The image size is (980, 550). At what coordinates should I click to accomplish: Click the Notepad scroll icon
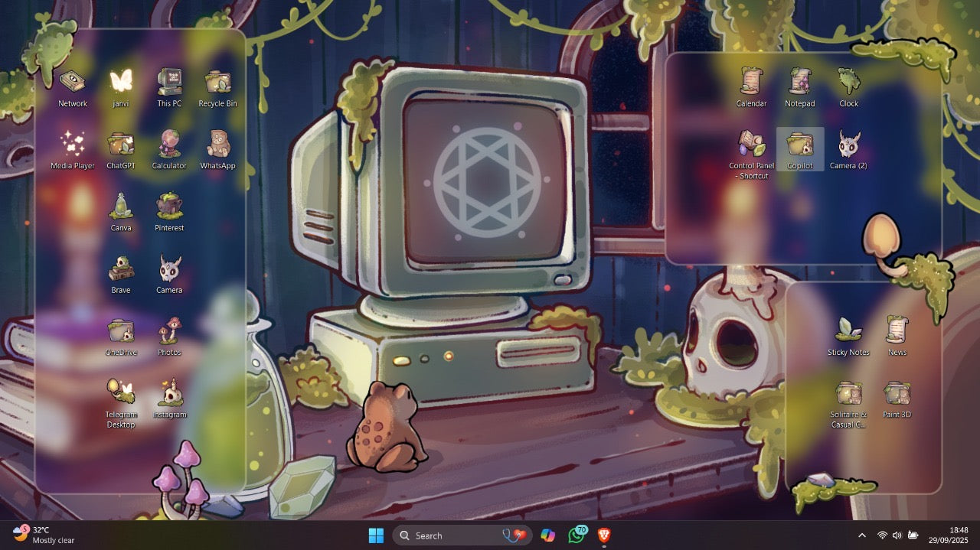(x=799, y=83)
